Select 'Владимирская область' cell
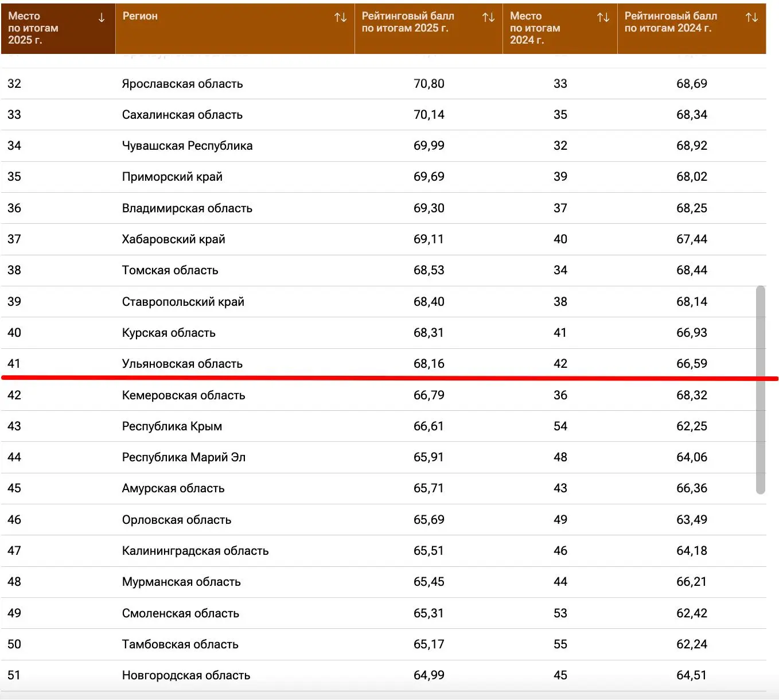The width and height of the screenshot is (779, 700). click(x=187, y=208)
